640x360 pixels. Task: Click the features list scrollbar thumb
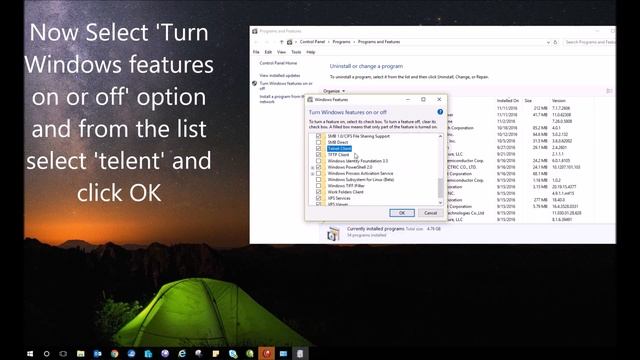[440, 188]
